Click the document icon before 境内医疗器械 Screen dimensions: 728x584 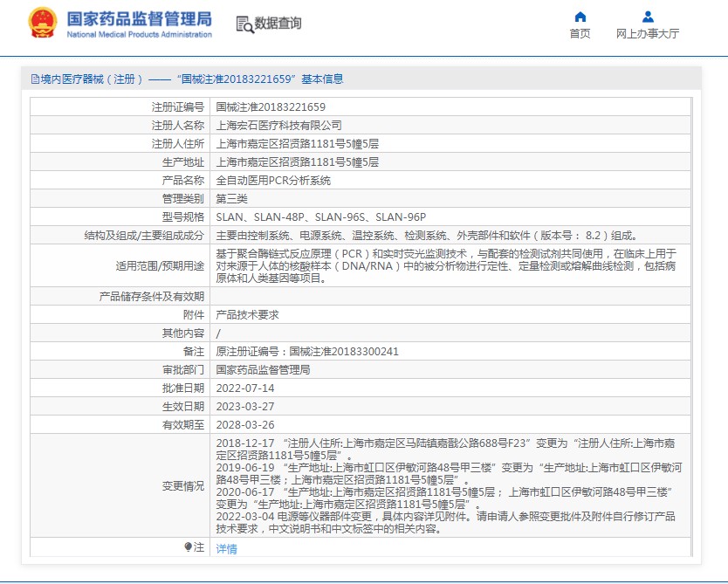click(x=35, y=79)
